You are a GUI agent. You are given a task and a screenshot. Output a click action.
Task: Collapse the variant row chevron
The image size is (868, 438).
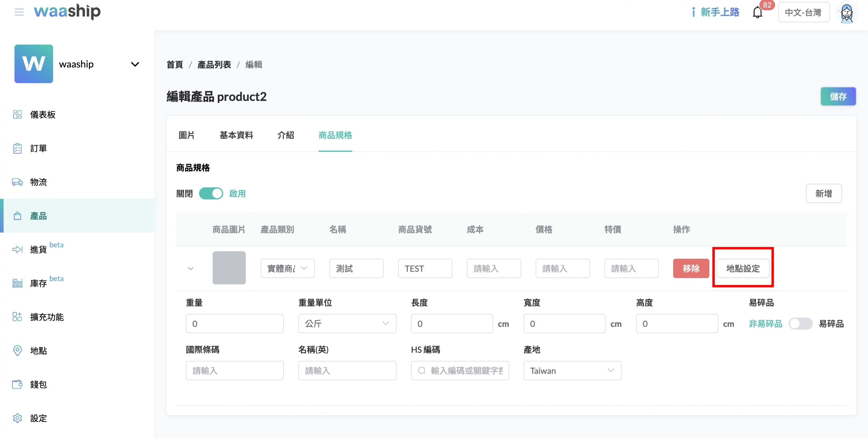tap(191, 269)
